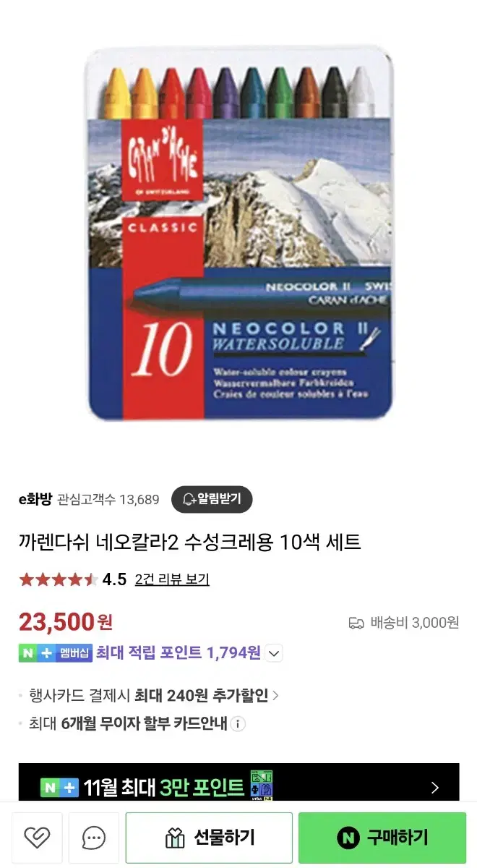Open the 최대 240원 추가할인 chevron
This screenshot has height=868, width=477.
[276, 696]
